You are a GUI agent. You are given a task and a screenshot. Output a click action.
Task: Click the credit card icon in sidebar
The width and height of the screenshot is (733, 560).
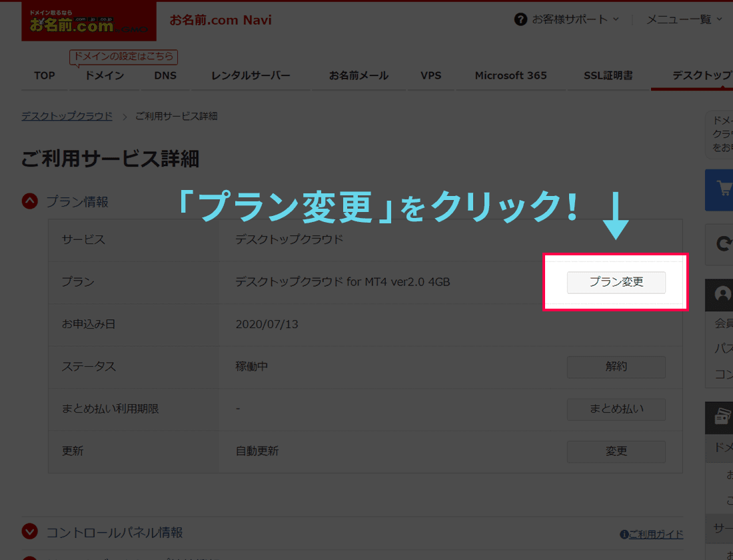[723, 417]
